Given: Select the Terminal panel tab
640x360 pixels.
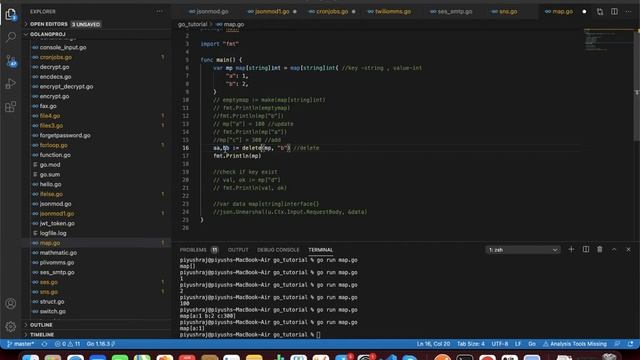Looking at the screenshot, I should [x=320, y=250].
